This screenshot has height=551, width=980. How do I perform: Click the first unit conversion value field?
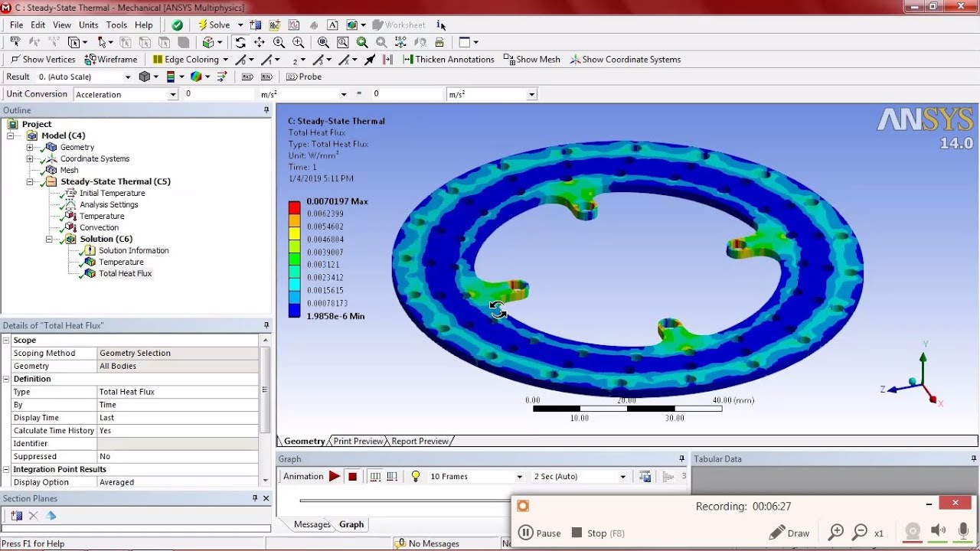(x=219, y=94)
